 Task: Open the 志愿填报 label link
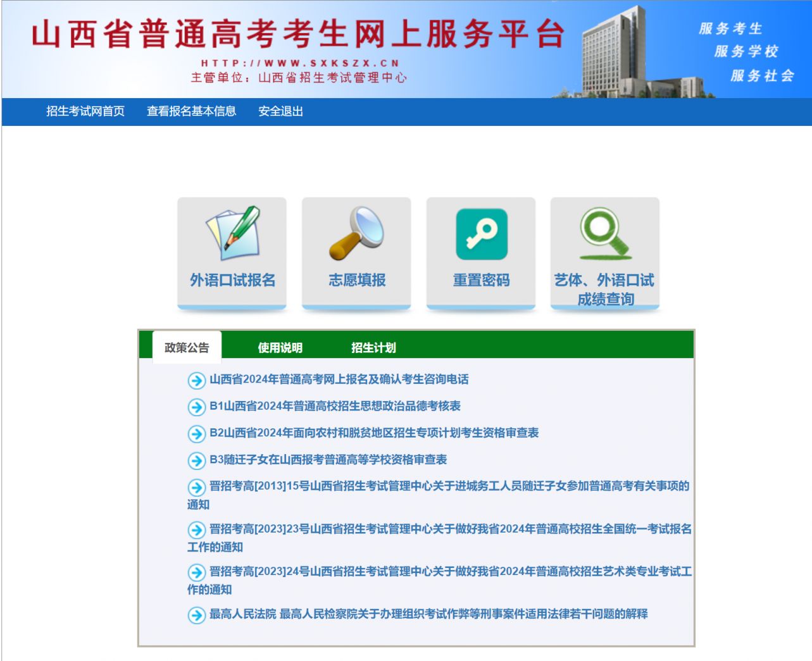357,280
